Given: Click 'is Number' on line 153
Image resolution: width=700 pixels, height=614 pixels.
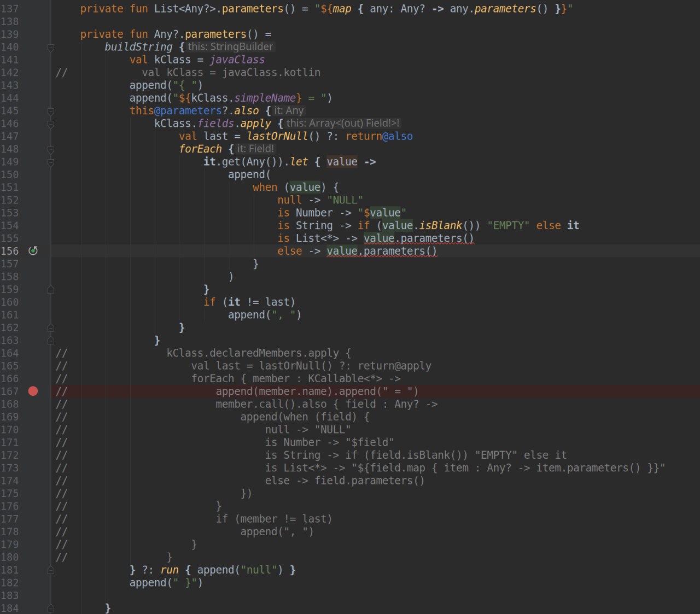Looking at the screenshot, I should (305, 213).
